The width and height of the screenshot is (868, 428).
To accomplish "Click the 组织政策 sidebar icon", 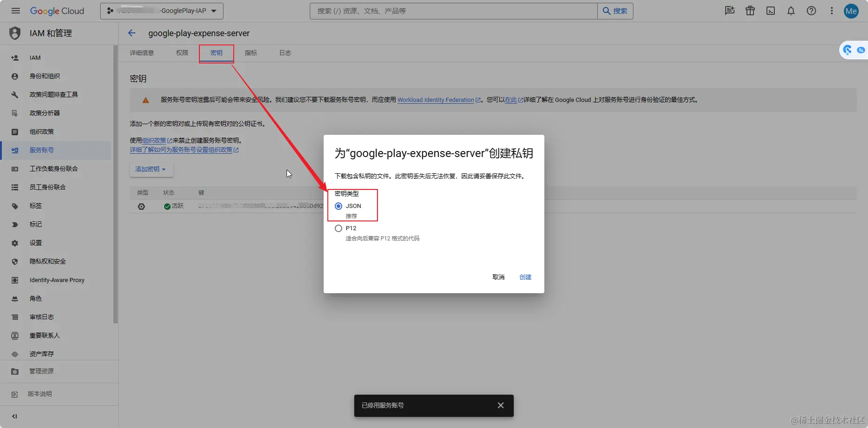I will tap(15, 132).
